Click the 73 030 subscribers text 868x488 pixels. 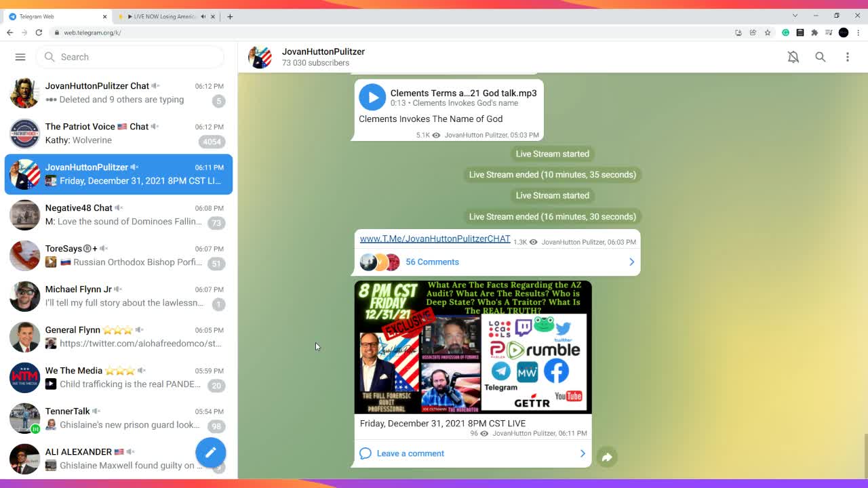pos(315,63)
